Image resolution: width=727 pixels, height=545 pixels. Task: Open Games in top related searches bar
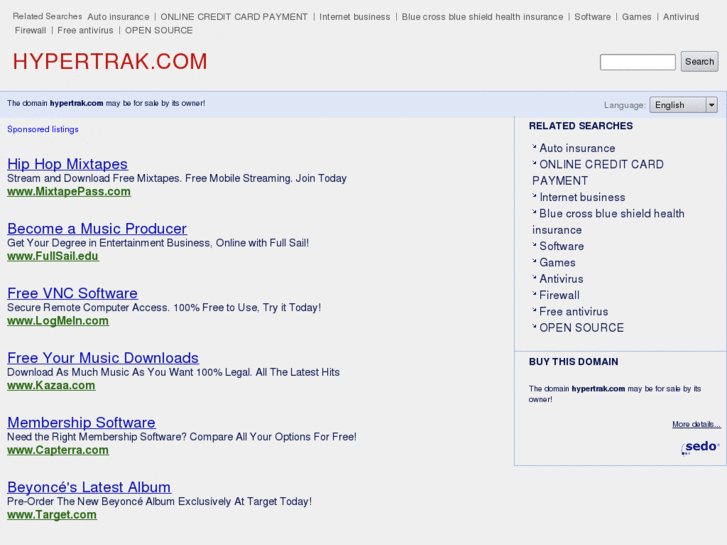pyautogui.click(x=637, y=17)
